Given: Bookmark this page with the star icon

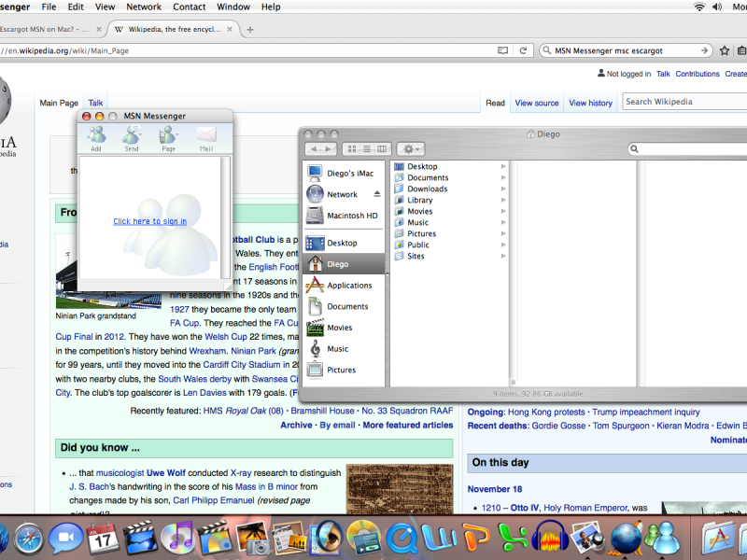Looking at the screenshot, I should (x=725, y=50).
